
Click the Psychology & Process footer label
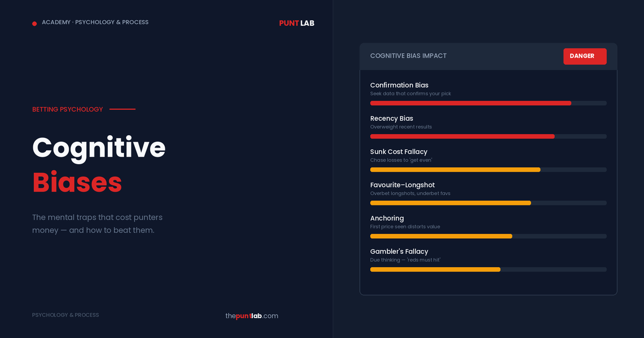tap(65, 315)
